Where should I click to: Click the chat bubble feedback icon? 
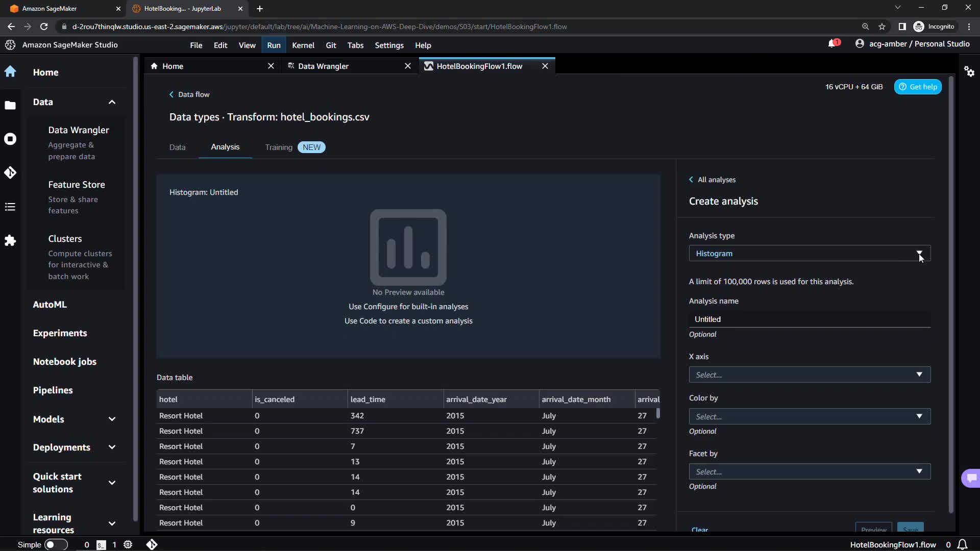coord(971,478)
